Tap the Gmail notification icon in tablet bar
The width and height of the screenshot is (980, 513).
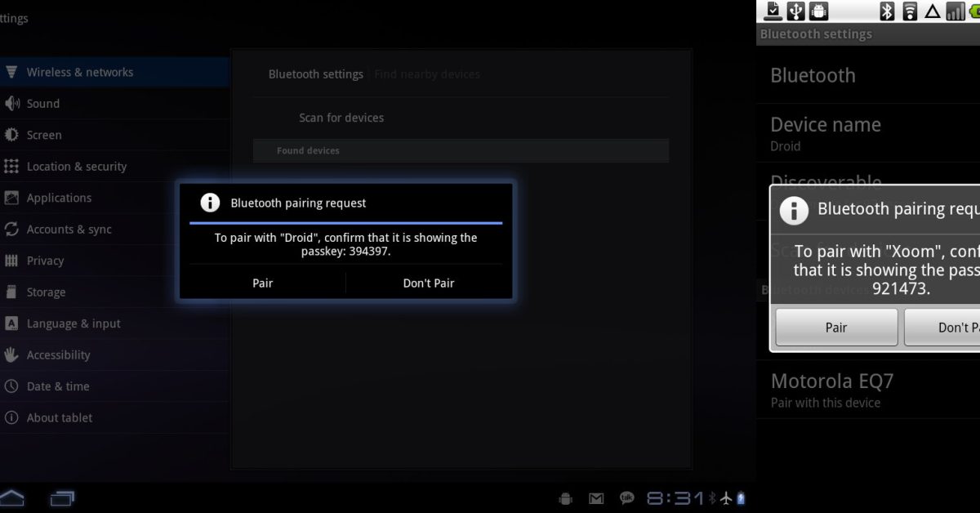coord(596,498)
